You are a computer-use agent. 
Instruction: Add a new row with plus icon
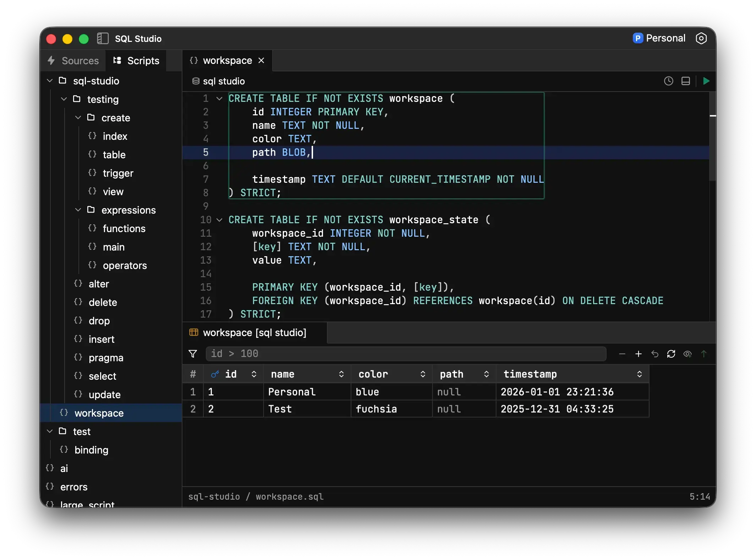click(x=638, y=354)
